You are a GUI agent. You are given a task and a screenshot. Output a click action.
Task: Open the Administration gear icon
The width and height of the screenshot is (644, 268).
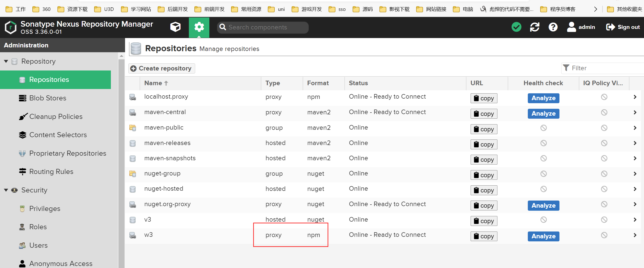tap(199, 27)
